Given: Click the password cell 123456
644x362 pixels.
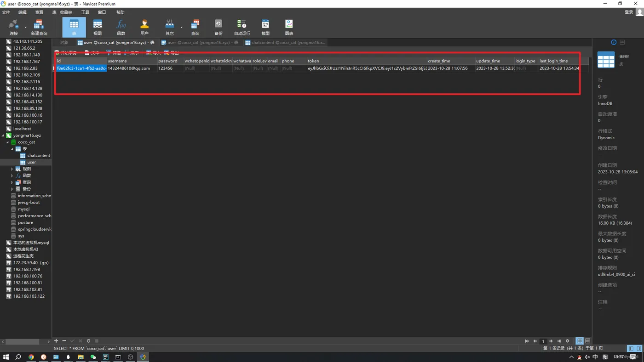Looking at the screenshot, I should [x=171, y=68].
